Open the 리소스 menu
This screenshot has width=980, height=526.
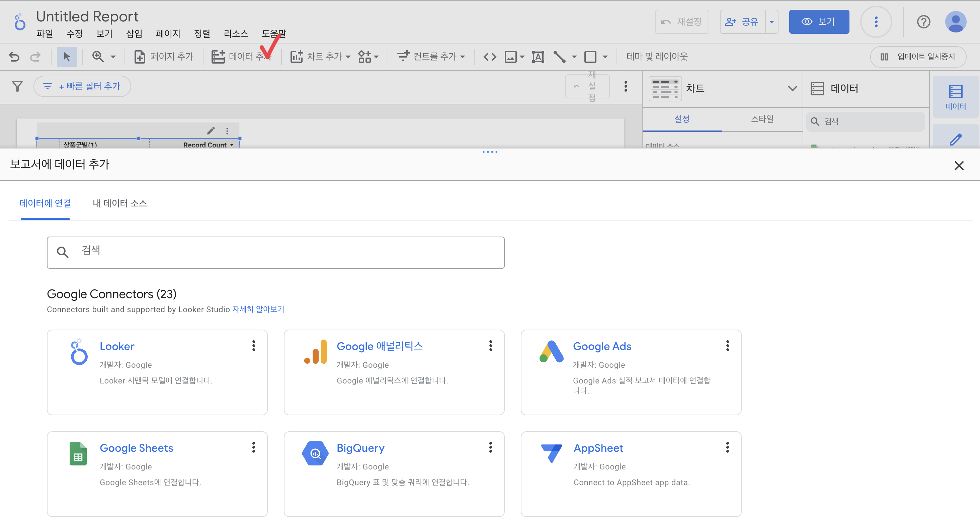pos(236,33)
